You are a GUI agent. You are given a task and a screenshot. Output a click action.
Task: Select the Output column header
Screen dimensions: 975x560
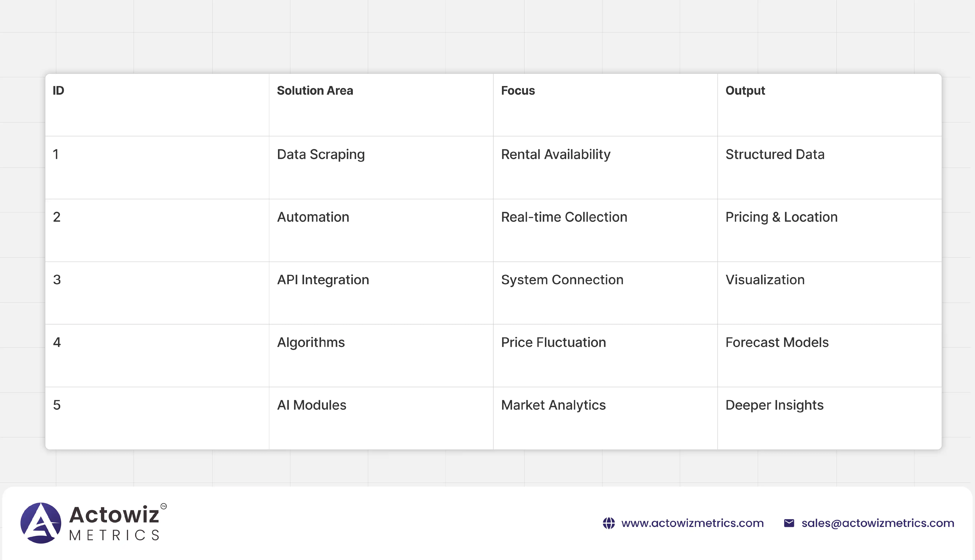coord(745,91)
